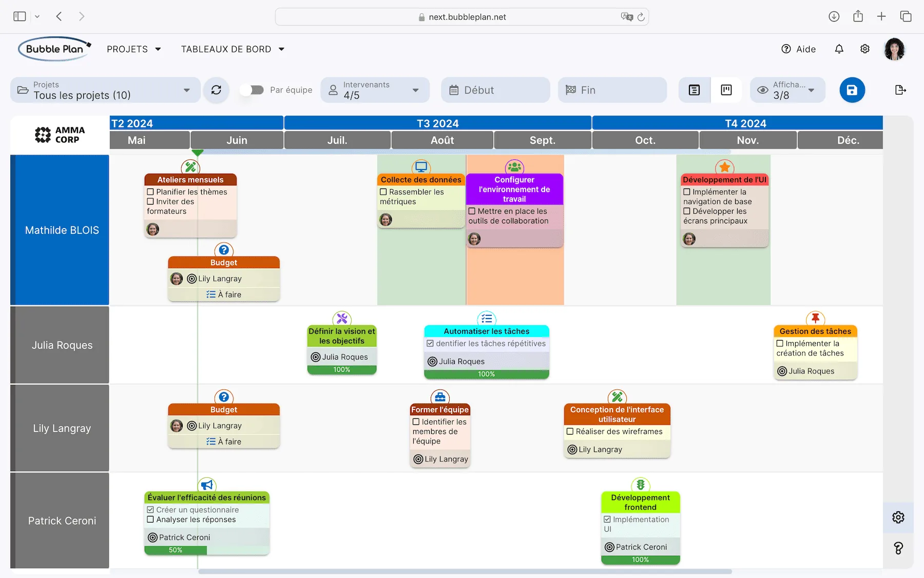The height and width of the screenshot is (578, 924).
Task: Open the Julia Roques row header
Action: click(x=60, y=345)
